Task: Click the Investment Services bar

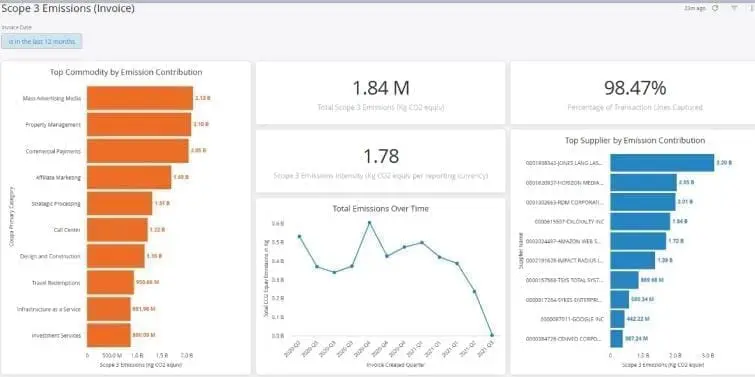Action: pos(109,335)
